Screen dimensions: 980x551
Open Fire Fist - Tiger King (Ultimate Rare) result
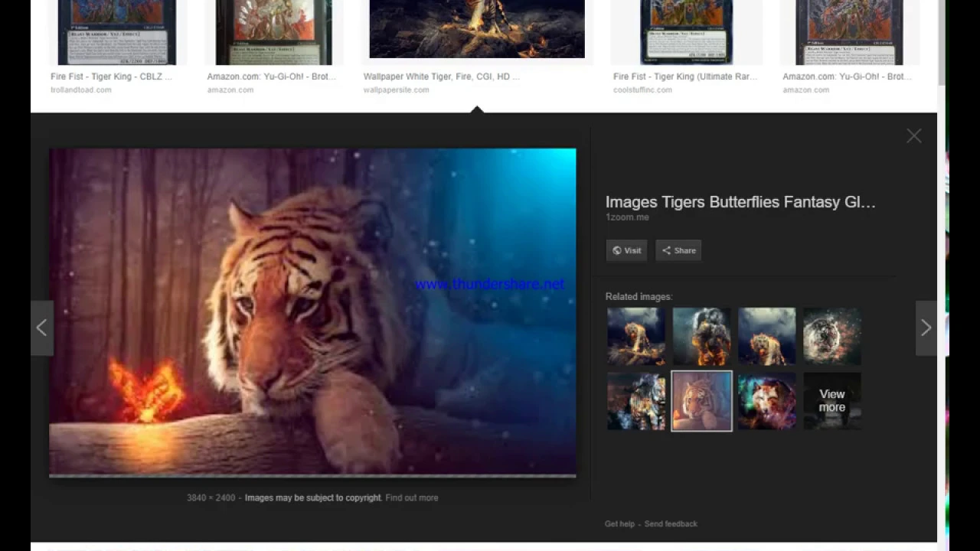[685, 77]
